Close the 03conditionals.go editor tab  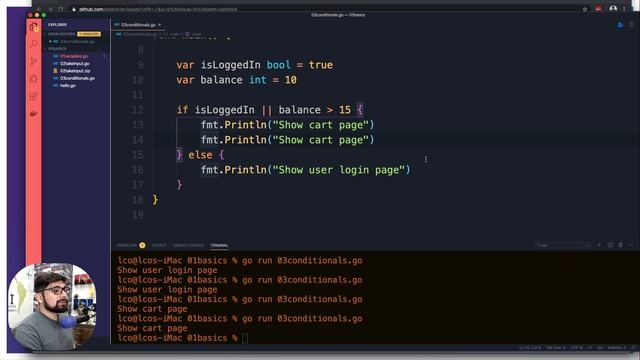pyautogui.click(x=160, y=25)
